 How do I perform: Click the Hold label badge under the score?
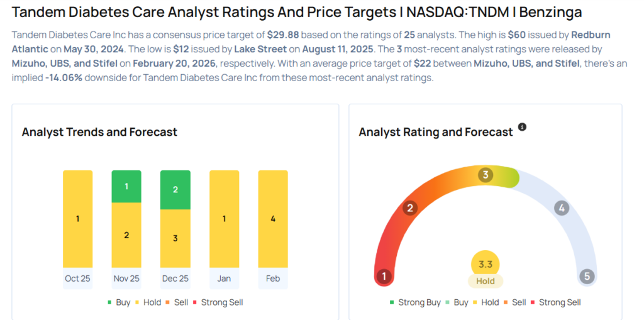point(485,281)
